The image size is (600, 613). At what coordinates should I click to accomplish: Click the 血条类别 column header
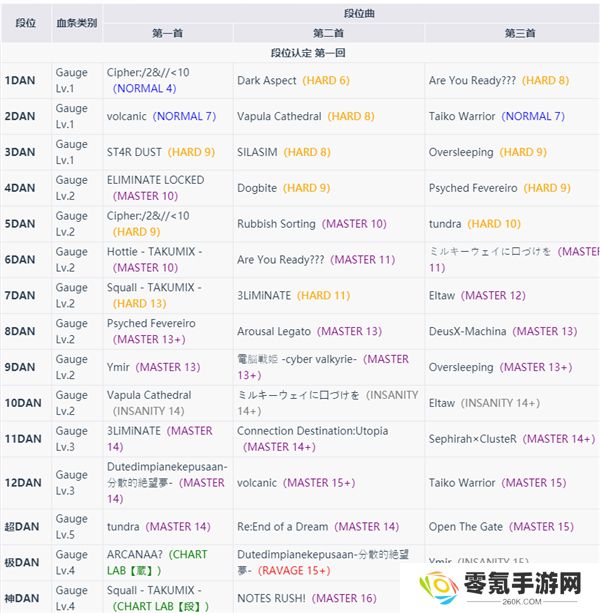click(77, 23)
